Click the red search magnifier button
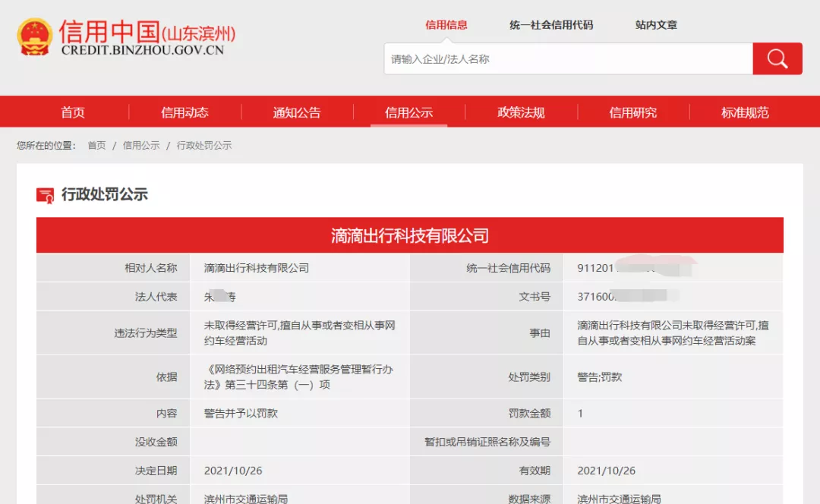Viewport: 820px width, 504px height. click(x=777, y=58)
